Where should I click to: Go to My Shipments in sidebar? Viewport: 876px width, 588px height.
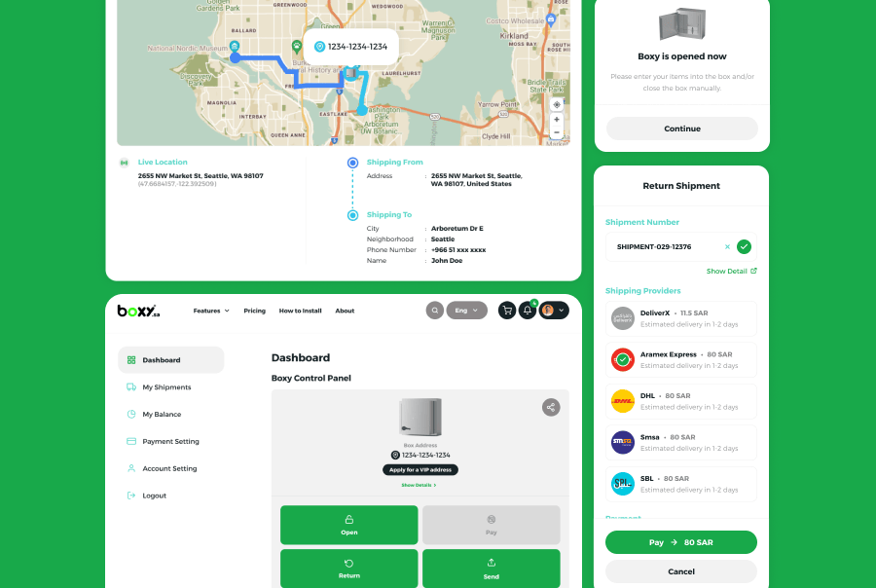point(166,387)
